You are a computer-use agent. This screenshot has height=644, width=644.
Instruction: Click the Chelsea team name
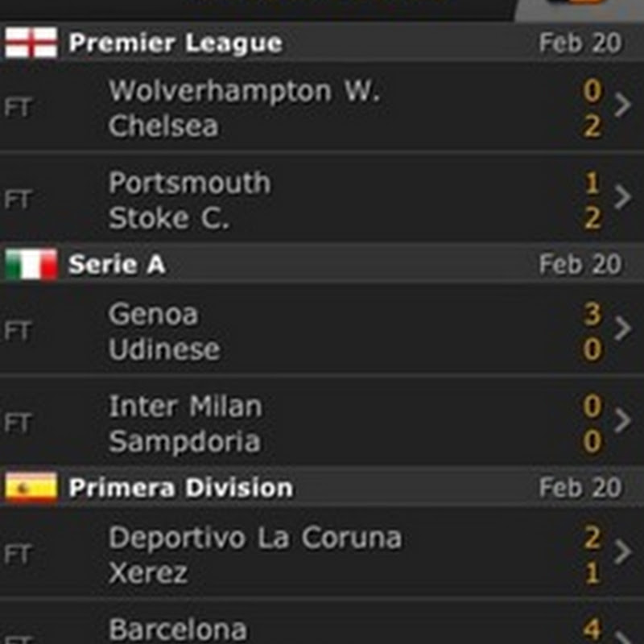pyautogui.click(x=163, y=126)
